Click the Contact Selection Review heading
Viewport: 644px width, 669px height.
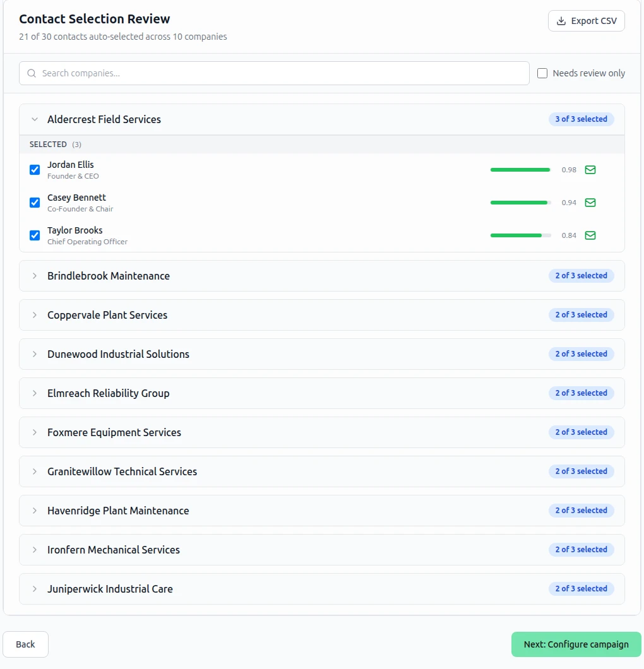[x=94, y=19]
